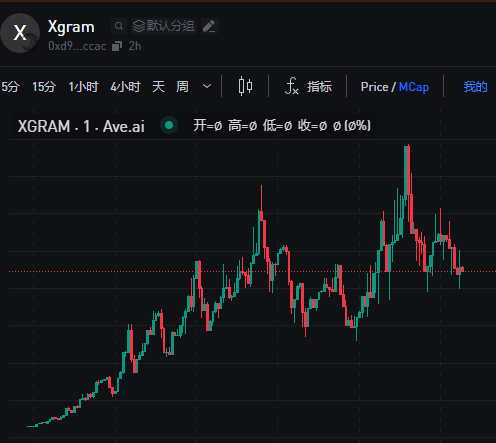Select the 默认分组 group tag

pos(164,26)
